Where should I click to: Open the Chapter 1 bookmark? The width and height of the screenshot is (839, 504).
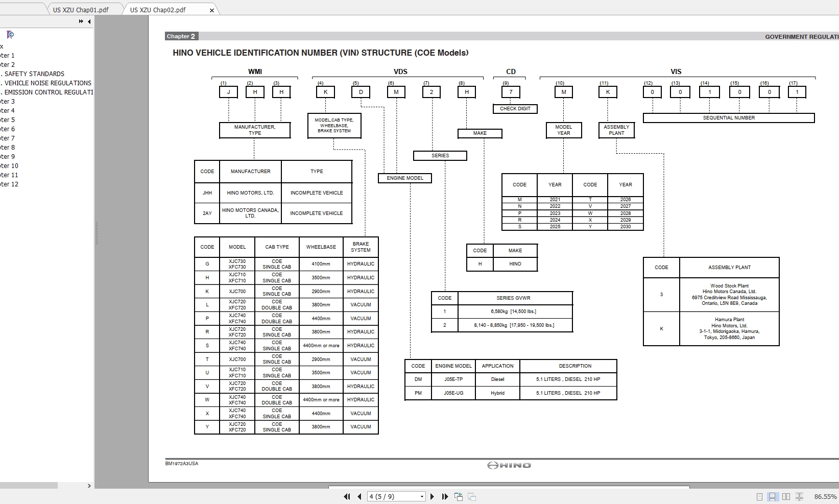7,56
